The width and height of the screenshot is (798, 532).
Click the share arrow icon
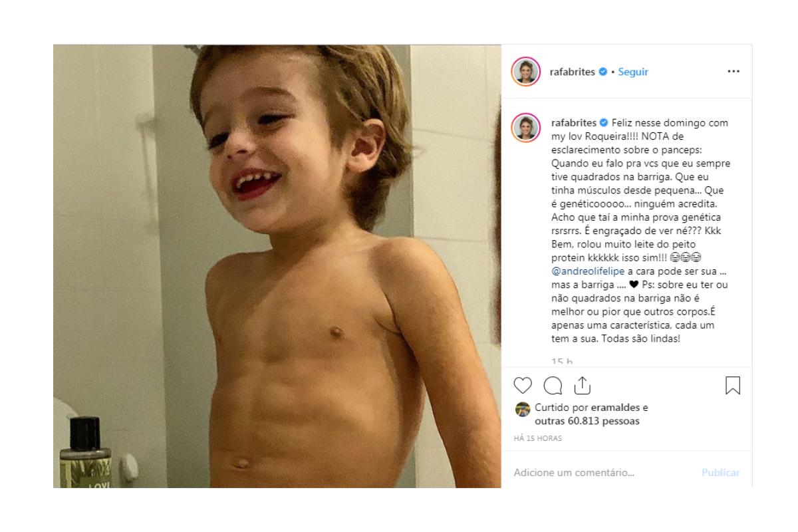click(582, 385)
